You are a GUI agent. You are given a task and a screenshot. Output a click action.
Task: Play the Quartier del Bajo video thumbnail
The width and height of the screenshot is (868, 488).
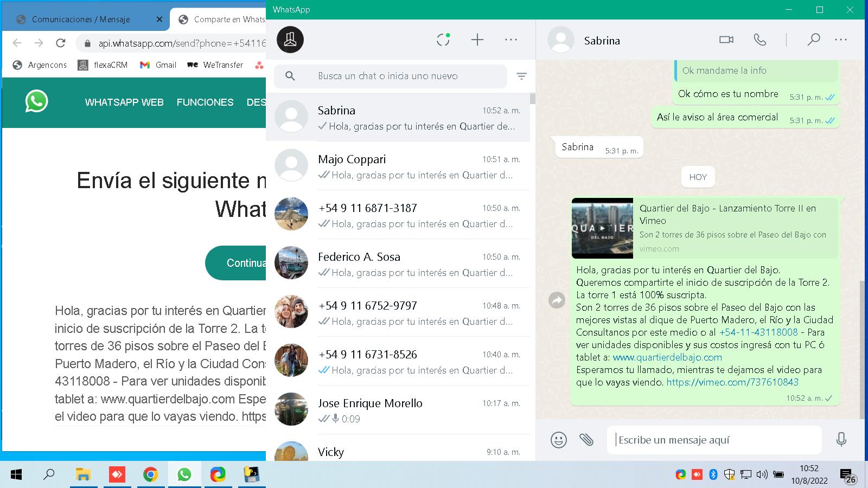click(x=602, y=228)
